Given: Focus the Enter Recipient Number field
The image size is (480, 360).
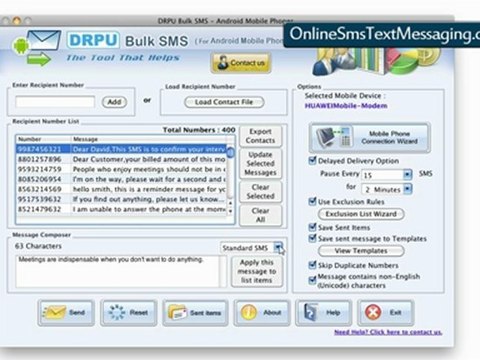Looking at the screenshot, I should click(55, 102).
